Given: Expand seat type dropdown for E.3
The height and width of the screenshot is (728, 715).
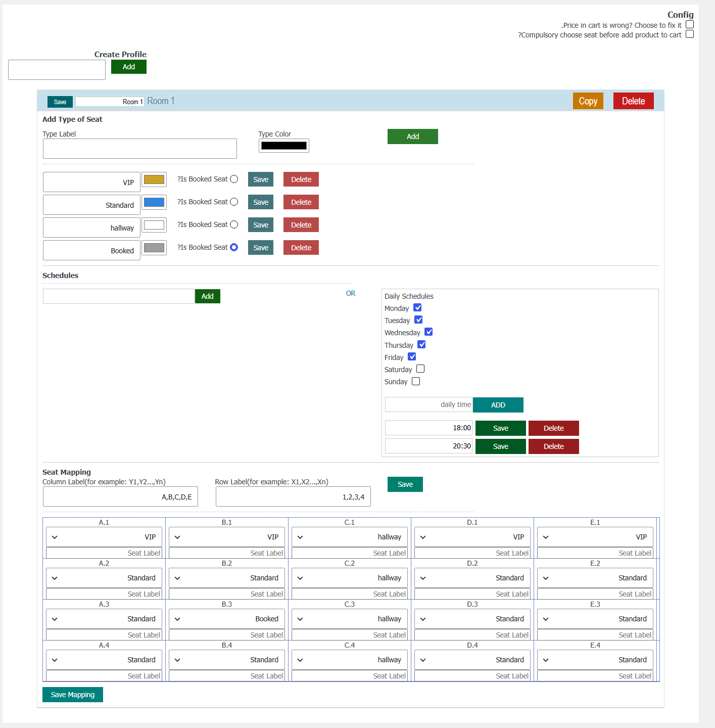Looking at the screenshot, I should [595, 619].
